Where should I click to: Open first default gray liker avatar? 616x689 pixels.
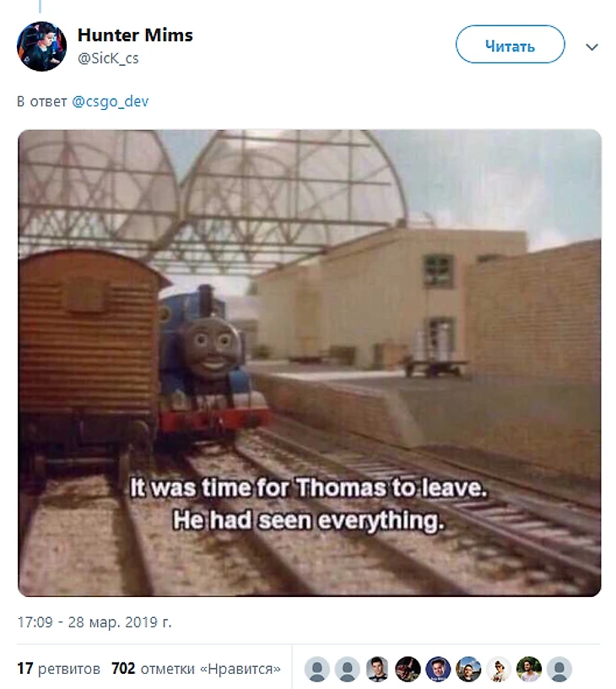click(x=317, y=670)
